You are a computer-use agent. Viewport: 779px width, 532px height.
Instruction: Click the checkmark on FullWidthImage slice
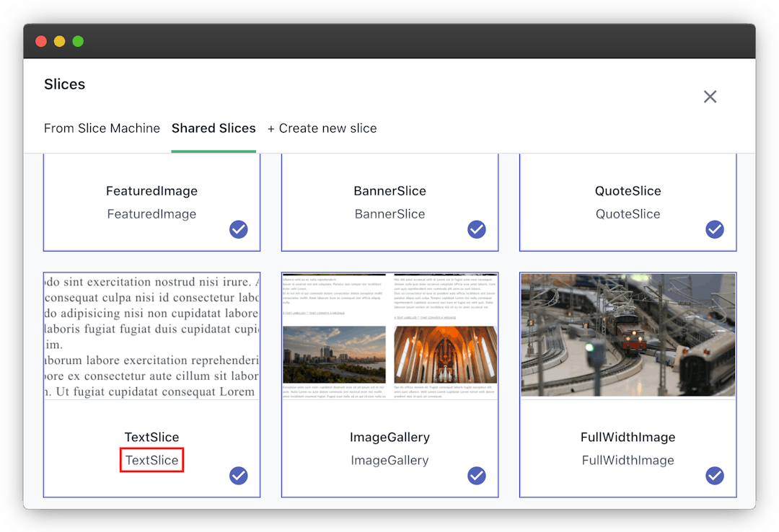point(715,476)
